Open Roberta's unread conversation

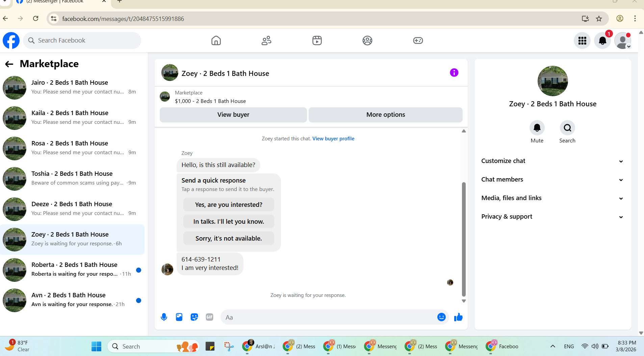[x=72, y=270]
